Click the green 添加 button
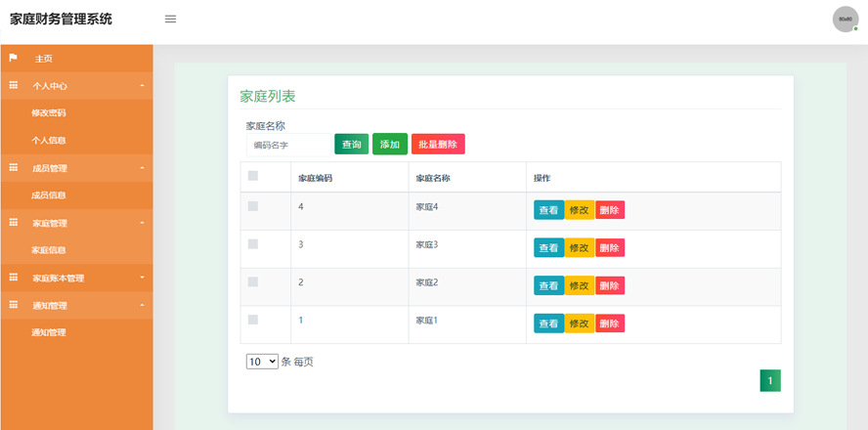This screenshot has height=430, width=868. click(x=390, y=144)
